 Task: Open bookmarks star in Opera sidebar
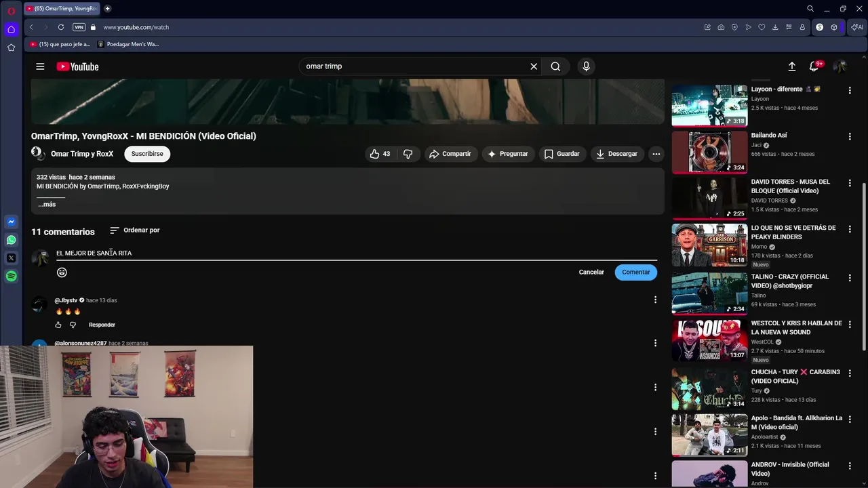[11, 47]
